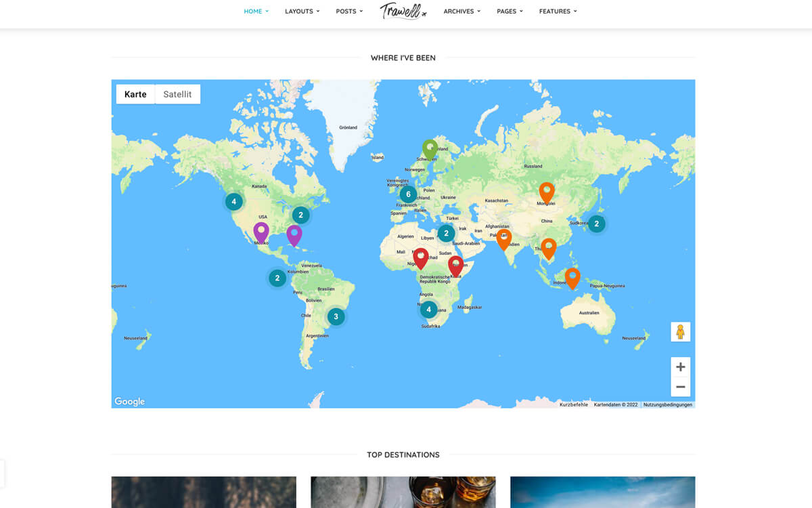
Task: Zoom in on the map
Action: point(681,367)
